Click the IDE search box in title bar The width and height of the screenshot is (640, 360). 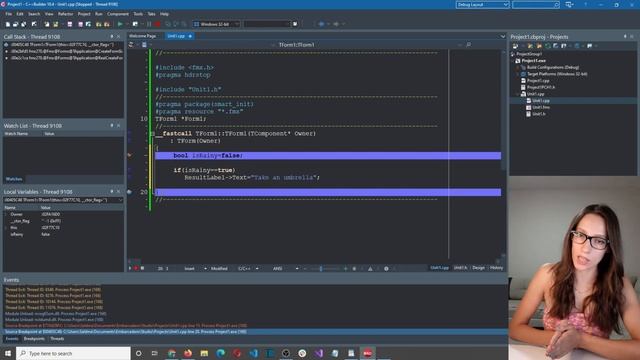pyautogui.click(x=536, y=4)
